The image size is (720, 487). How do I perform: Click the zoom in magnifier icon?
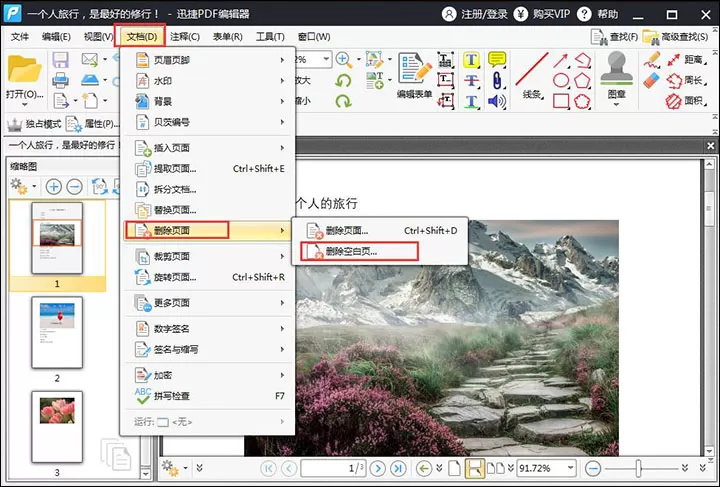point(343,60)
